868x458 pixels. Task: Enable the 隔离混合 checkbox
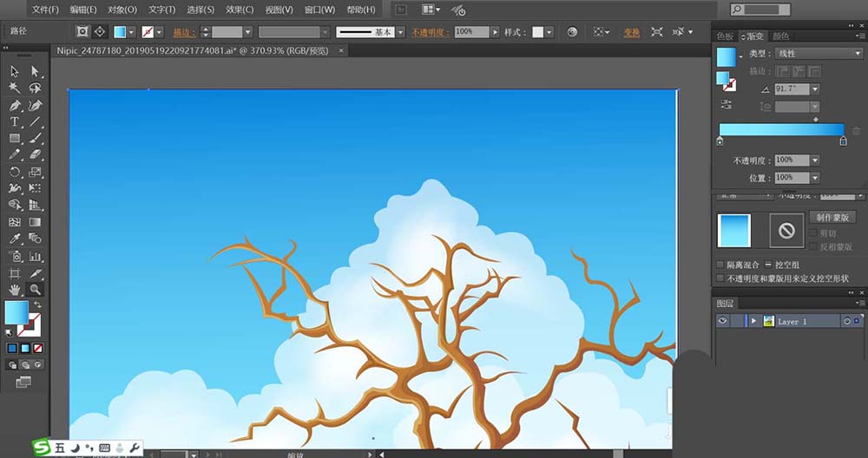[x=720, y=265]
